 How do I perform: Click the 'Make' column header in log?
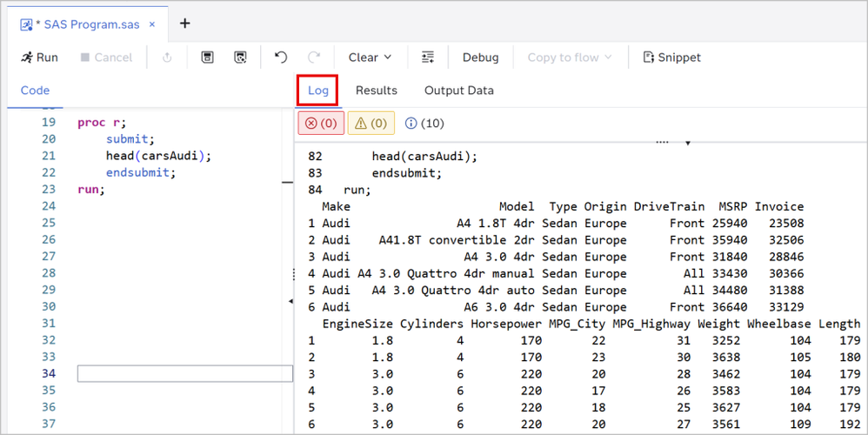pyautogui.click(x=336, y=206)
